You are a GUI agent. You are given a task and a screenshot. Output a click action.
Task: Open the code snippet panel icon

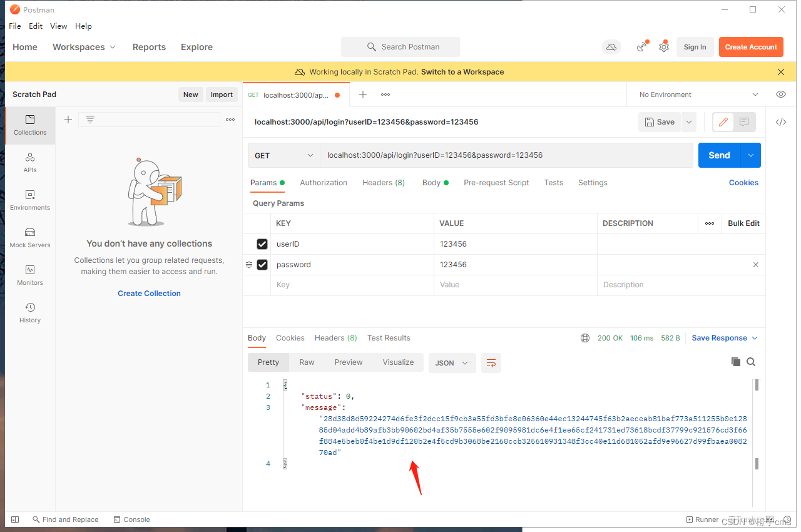pos(781,122)
